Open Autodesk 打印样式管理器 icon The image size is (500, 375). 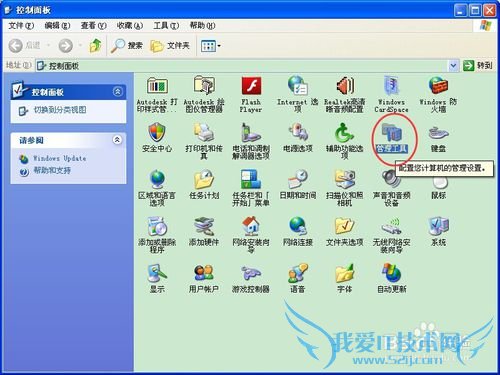157,86
